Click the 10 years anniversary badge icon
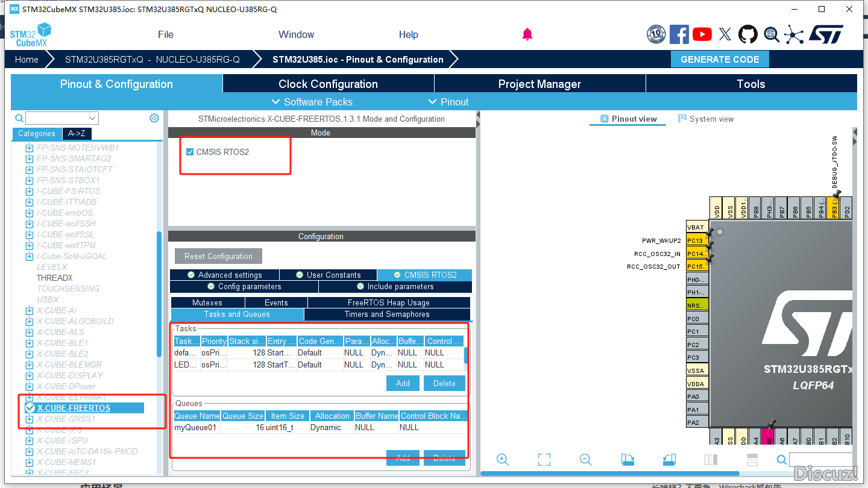 point(656,34)
